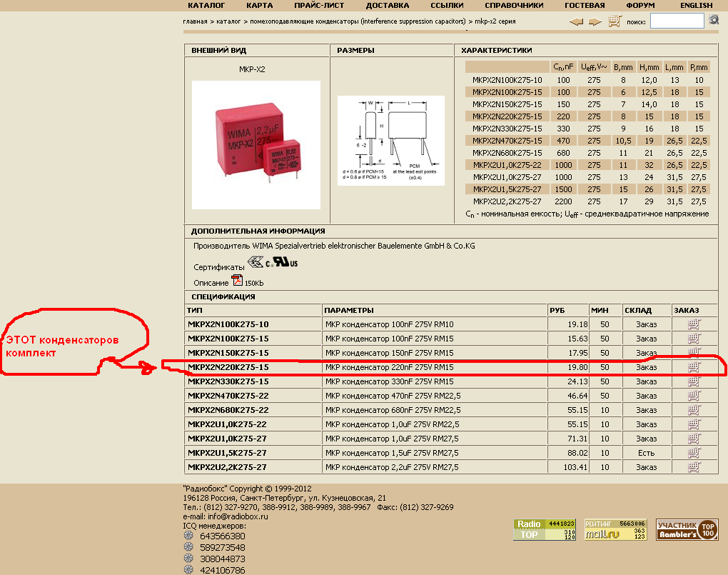728x575 pixels.
Task: Add MKPX2N680K275-22 to cart
Action: click(x=694, y=410)
